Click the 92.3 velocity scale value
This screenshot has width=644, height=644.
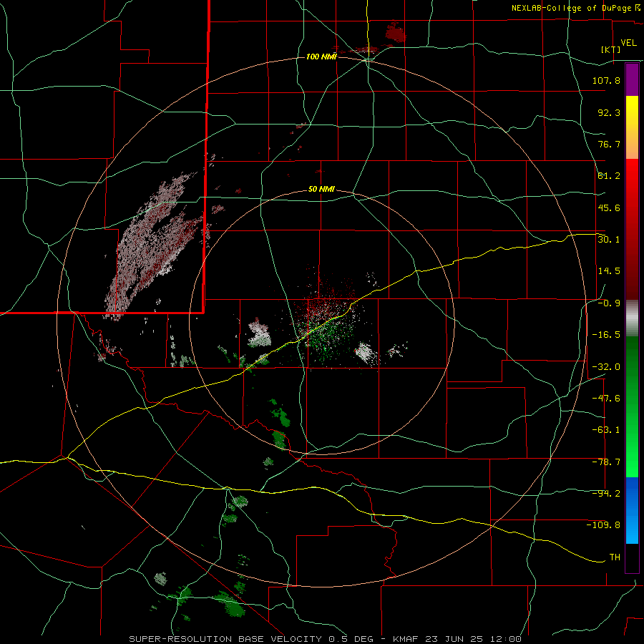tap(609, 112)
